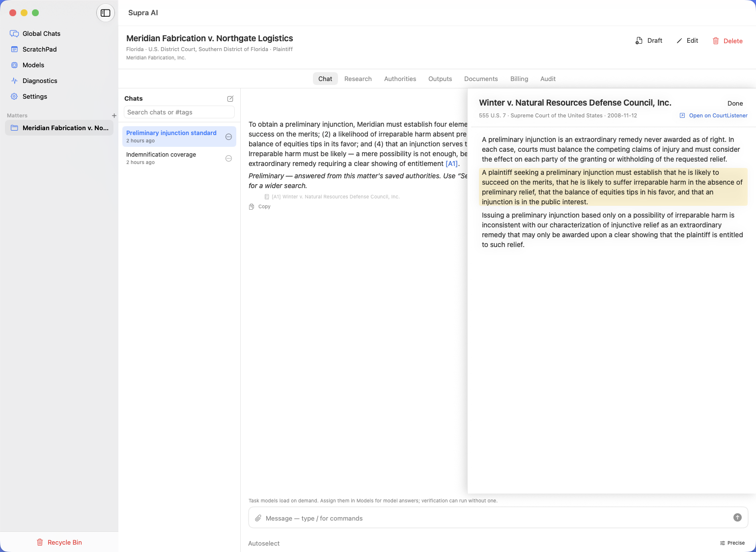The image size is (756, 552).
Task: Click the Winter v. Natural Resources Defense Council title
Action: tap(575, 103)
